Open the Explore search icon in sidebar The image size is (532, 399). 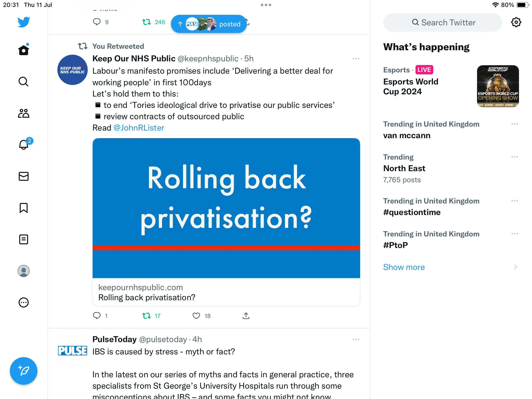click(x=24, y=82)
